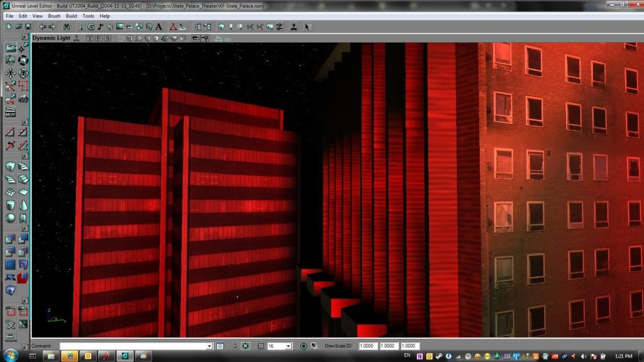644x362 pixels.
Task: Open the Animation browser A icon
Action: (158, 27)
